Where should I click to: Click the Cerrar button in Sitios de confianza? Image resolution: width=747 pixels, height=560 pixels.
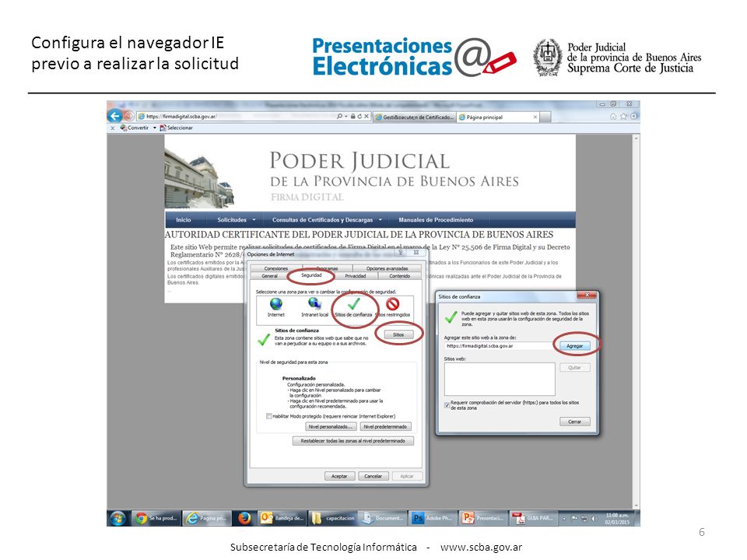click(x=574, y=422)
